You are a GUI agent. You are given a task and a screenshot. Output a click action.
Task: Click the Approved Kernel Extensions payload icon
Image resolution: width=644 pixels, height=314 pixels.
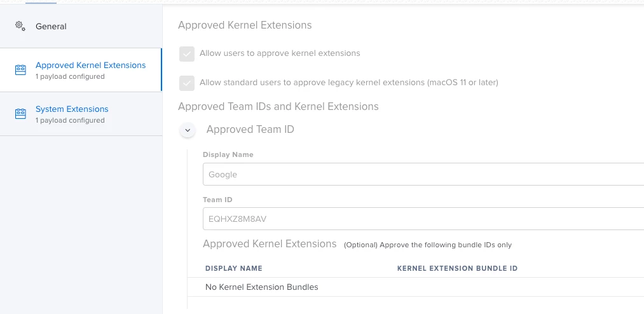pyautogui.click(x=20, y=70)
